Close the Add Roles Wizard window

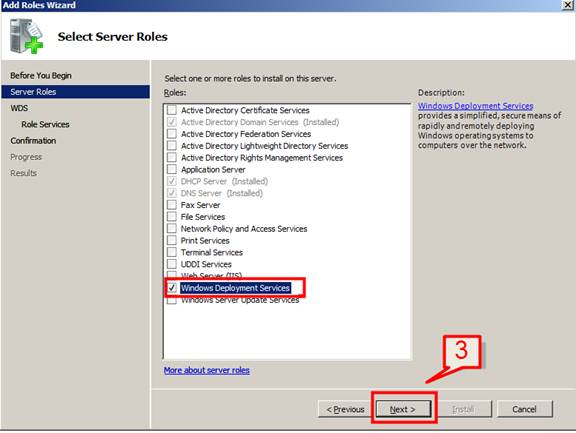[568, 5]
